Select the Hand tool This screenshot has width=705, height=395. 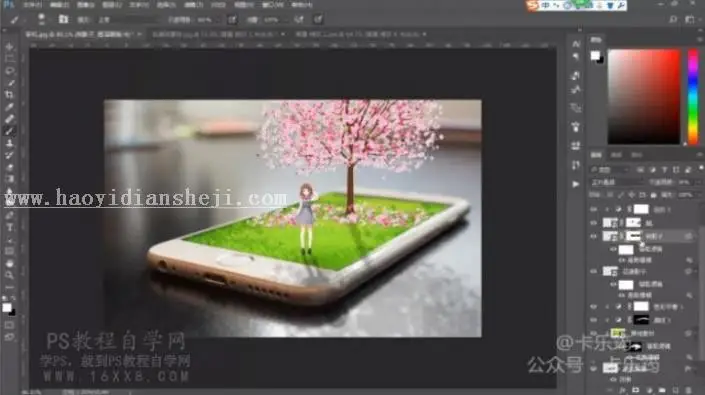[9, 263]
